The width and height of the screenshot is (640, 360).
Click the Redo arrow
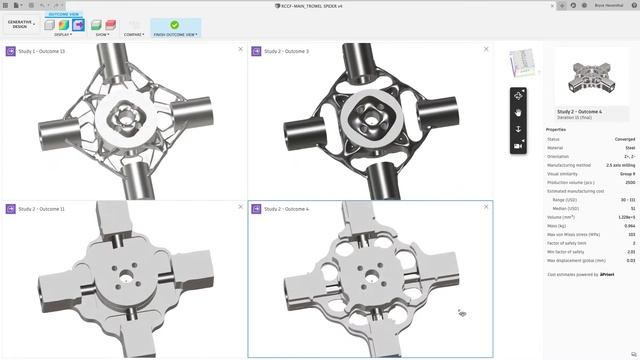coord(57,5)
